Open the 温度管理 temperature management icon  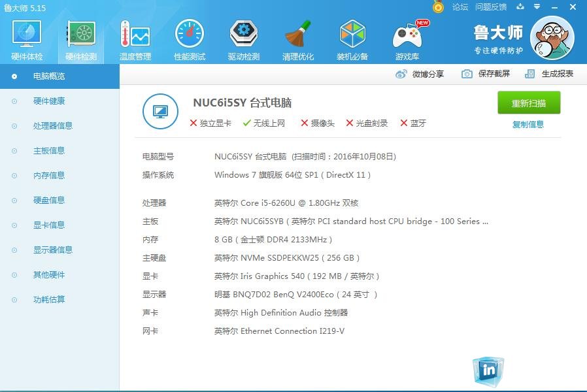[135, 40]
